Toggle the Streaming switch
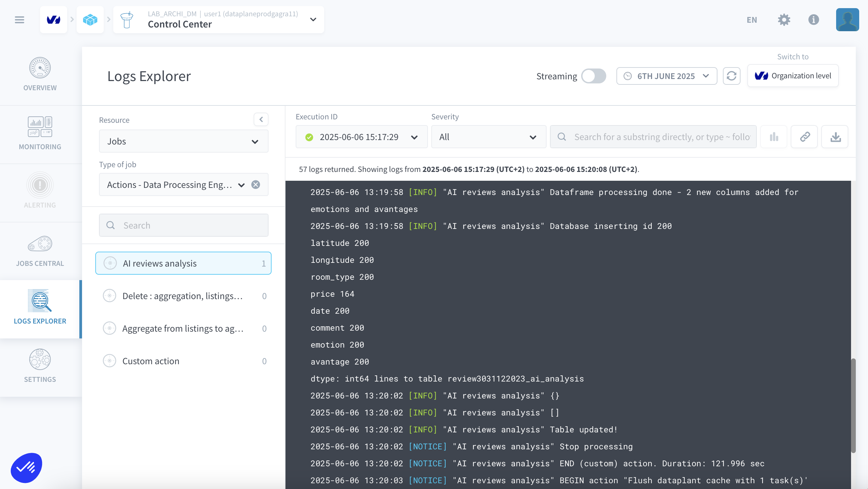 click(x=594, y=76)
